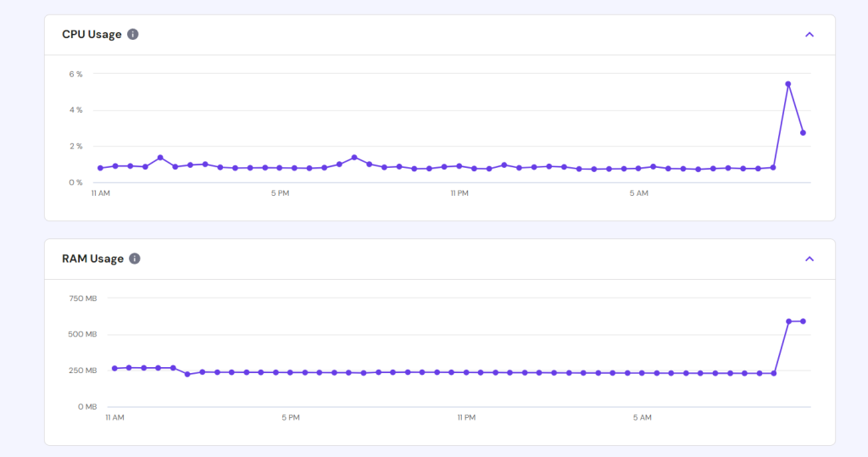Select the CPU data point at 5 AM
This screenshot has width=868, height=457.
click(x=638, y=168)
